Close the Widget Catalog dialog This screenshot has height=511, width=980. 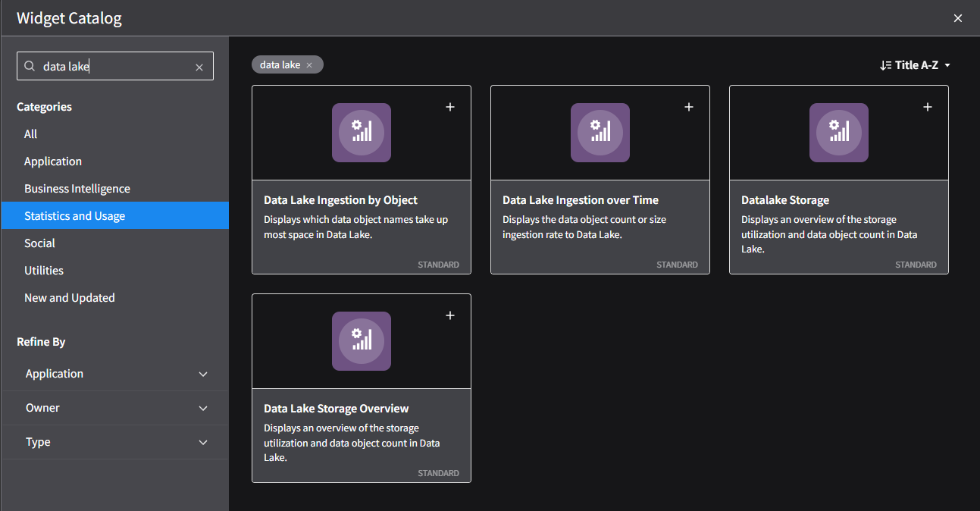tap(958, 18)
